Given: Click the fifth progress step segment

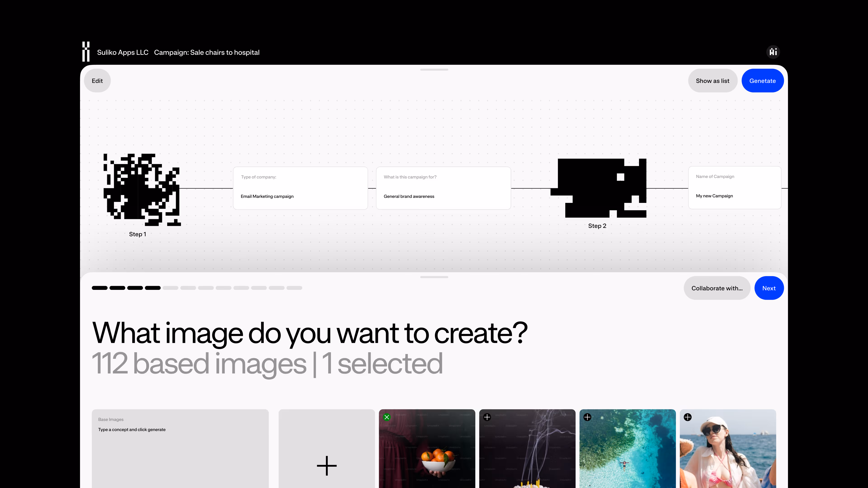Looking at the screenshot, I should (170, 288).
